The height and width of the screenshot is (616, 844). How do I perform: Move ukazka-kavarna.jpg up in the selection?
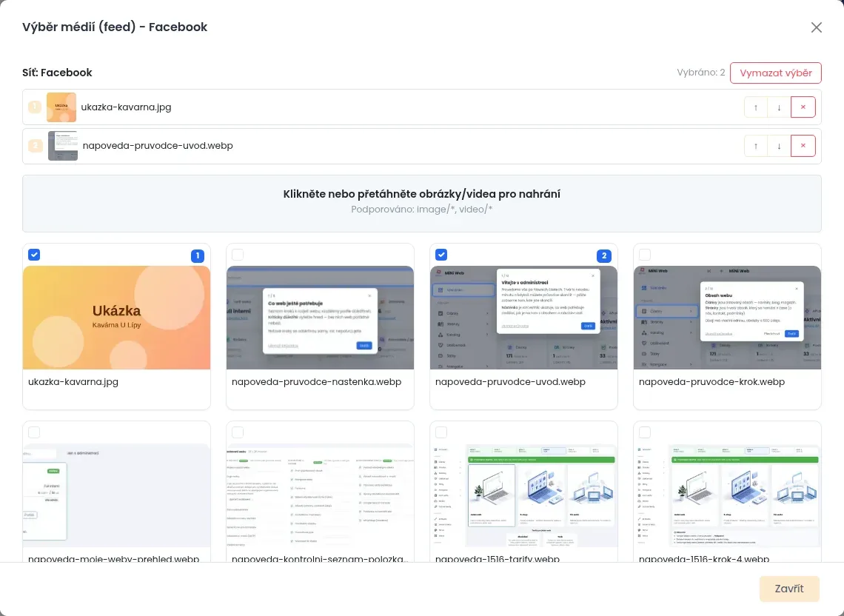click(x=756, y=107)
